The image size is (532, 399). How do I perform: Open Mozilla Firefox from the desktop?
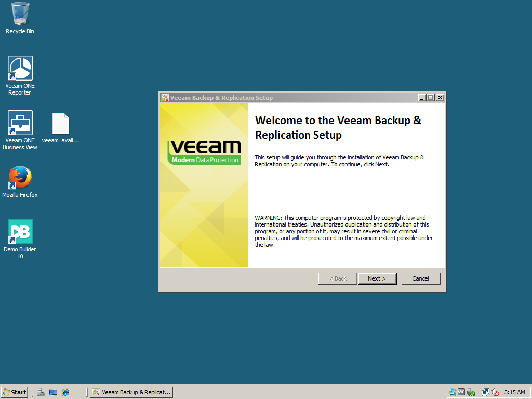tap(20, 180)
